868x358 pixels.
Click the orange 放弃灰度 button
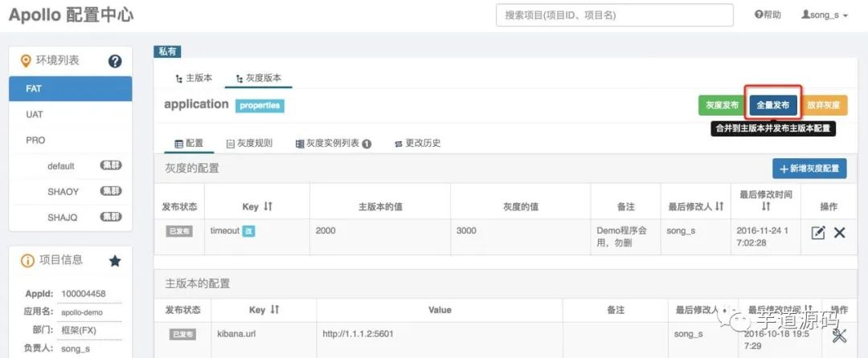pyautogui.click(x=824, y=105)
